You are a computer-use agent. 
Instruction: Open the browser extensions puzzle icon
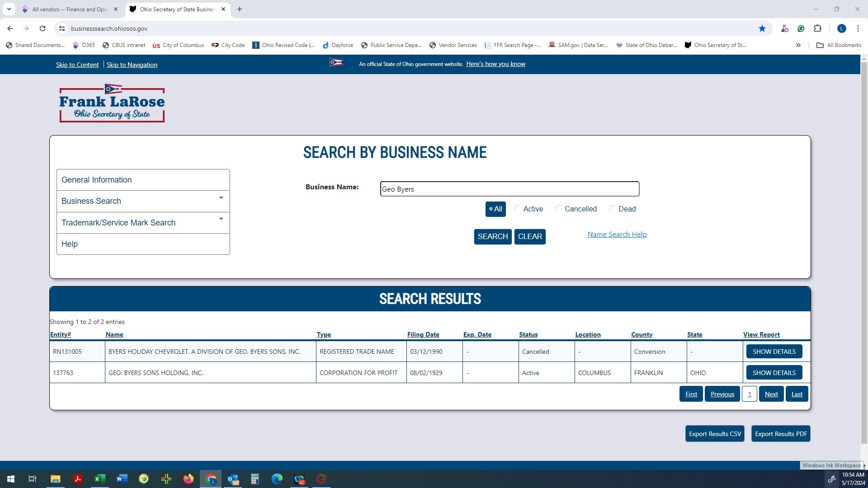click(817, 28)
